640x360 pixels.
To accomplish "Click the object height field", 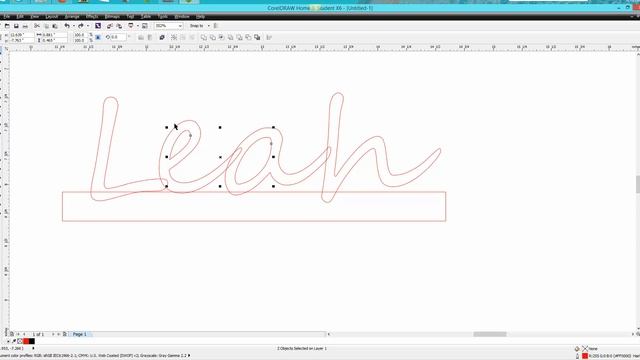I will tap(54, 40).
